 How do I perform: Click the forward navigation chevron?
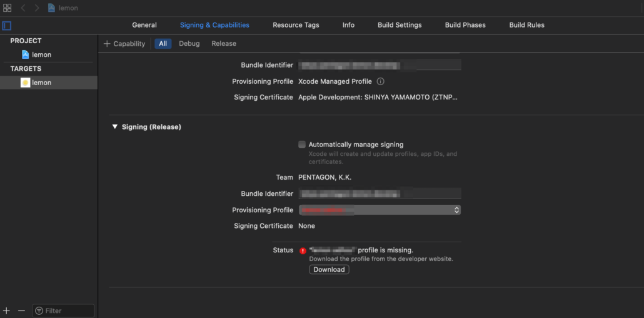click(x=36, y=8)
